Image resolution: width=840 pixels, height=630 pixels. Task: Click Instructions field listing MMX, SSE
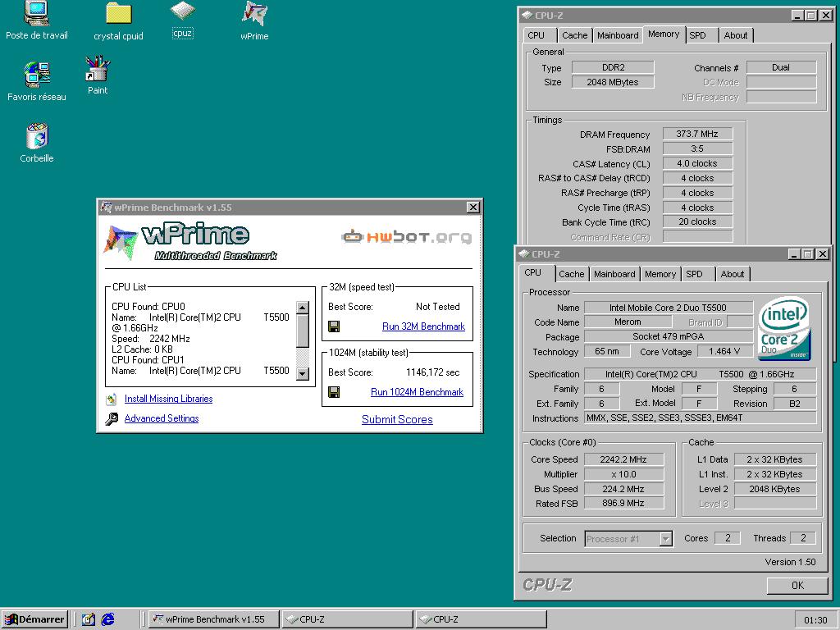(701, 418)
